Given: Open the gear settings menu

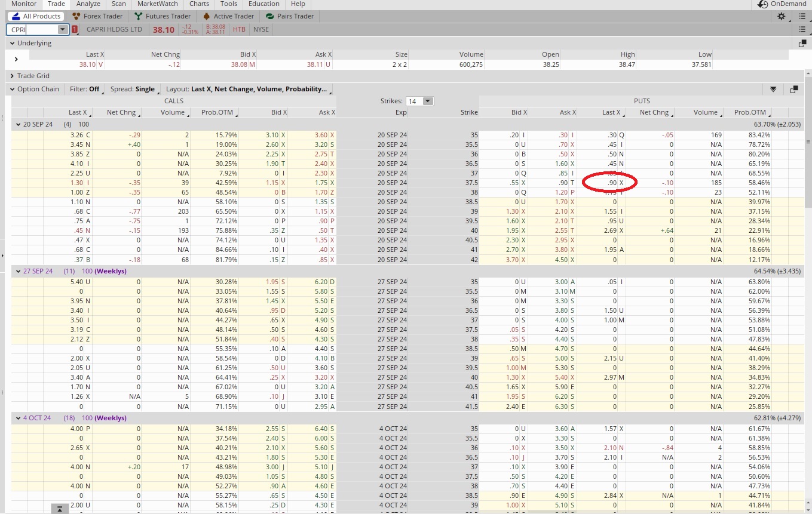Looking at the screenshot, I should tap(781, 16).
